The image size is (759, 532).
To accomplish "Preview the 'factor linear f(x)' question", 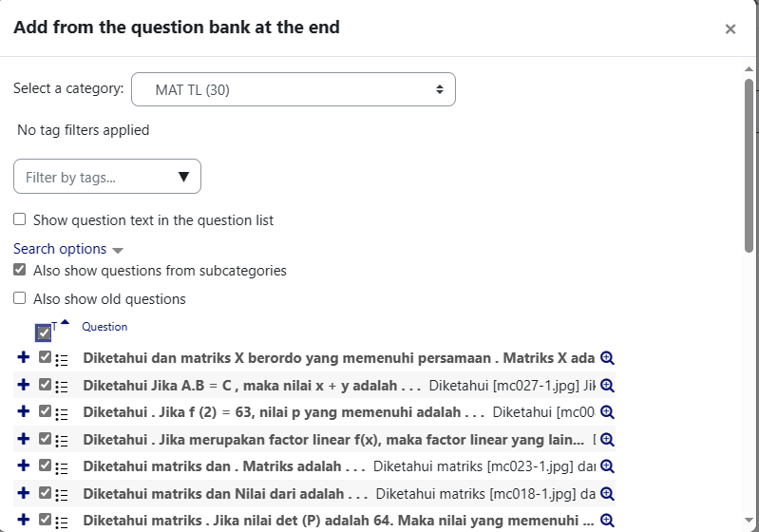I will tap(607, 440).
